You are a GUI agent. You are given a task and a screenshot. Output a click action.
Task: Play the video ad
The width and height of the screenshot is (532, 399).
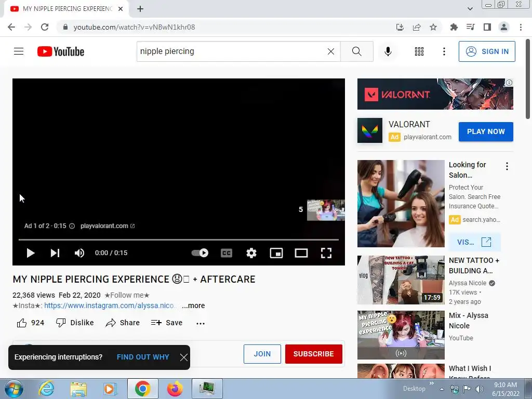(x=31, y=253)
